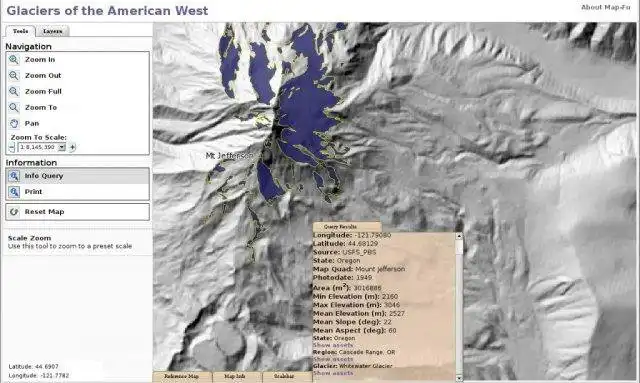The height and width of the screenshot is (383, 640).
Task: Click Show assets under State: Oregon
Action: click(x=333, y=345)
